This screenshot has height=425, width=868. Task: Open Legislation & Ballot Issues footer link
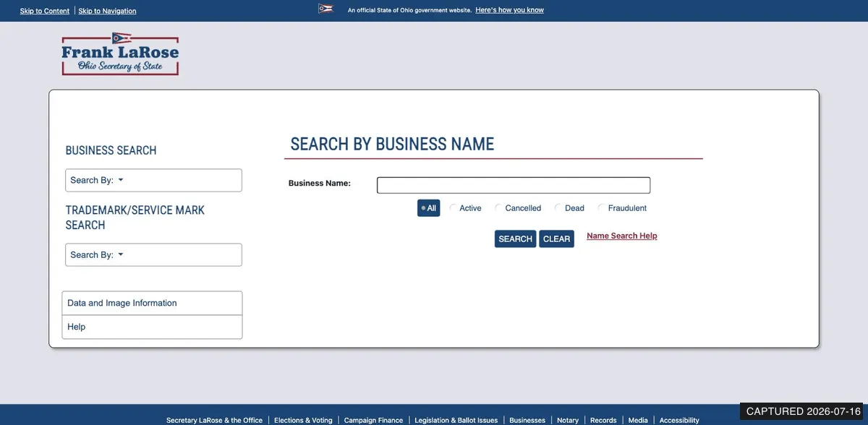pyautogui.click(x=456, y=420)
